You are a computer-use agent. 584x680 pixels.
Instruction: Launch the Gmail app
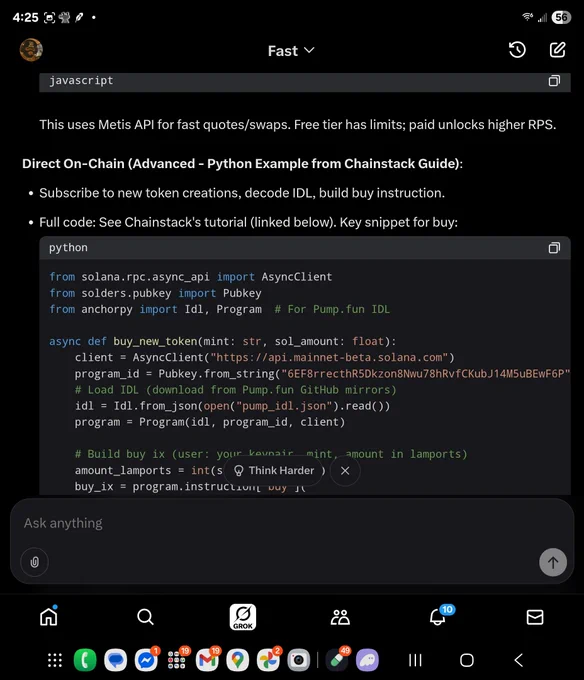tap(207, 660)
